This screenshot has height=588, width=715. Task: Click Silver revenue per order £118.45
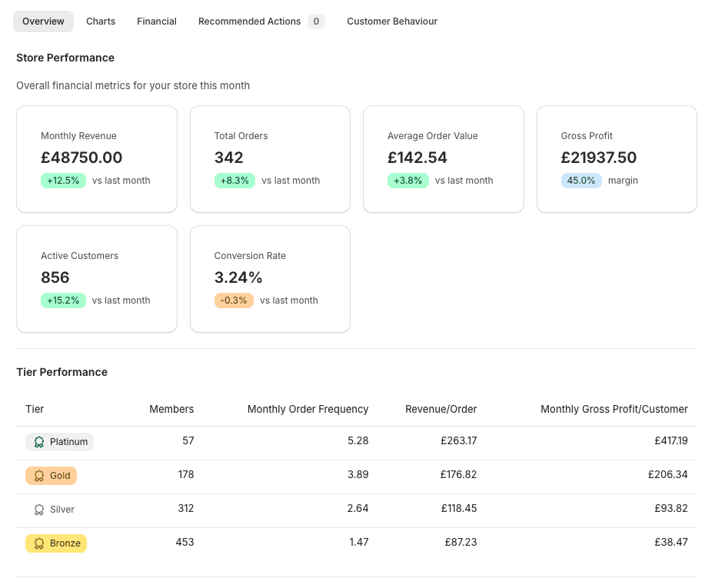pyautogui.click(x=459, y=508)
